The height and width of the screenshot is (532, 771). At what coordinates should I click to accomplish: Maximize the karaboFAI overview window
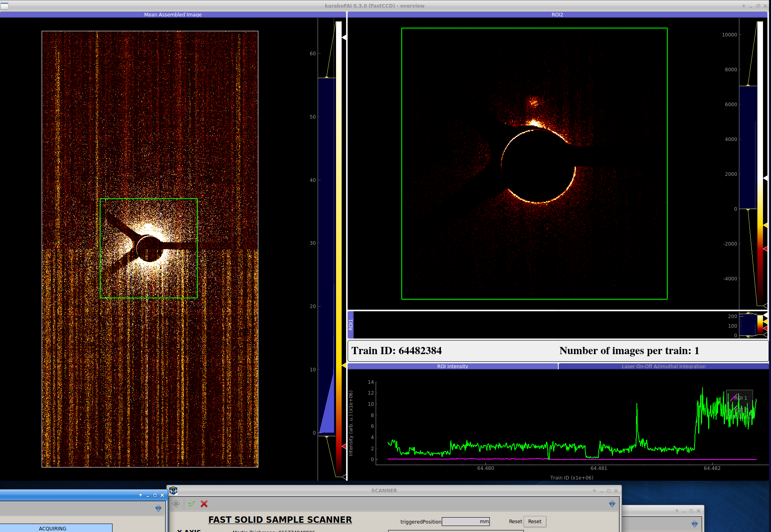coord(758,6)
